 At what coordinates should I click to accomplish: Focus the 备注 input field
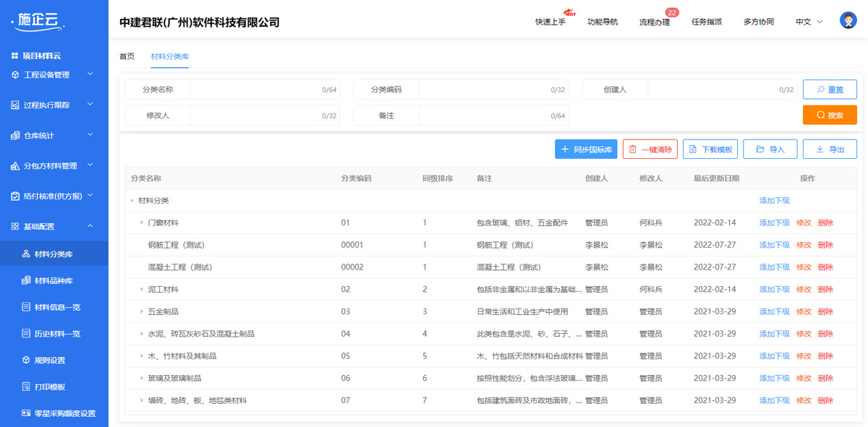point(493,115)
